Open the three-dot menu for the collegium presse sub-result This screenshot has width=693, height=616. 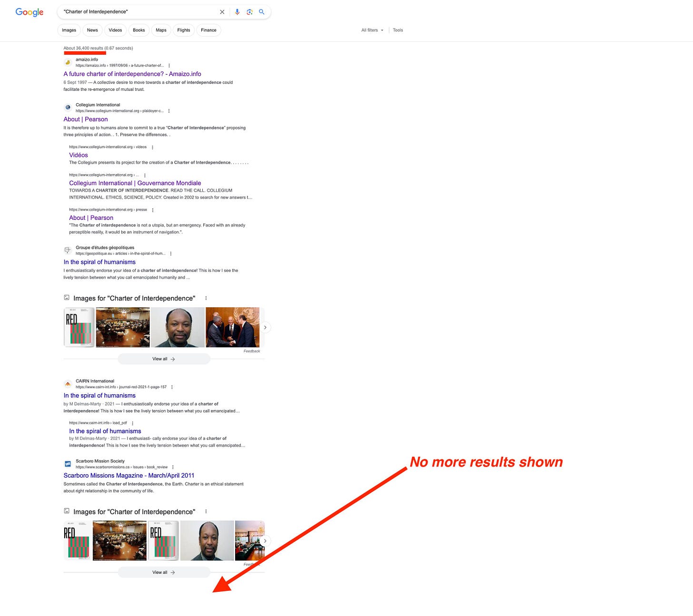pos(153,210)
